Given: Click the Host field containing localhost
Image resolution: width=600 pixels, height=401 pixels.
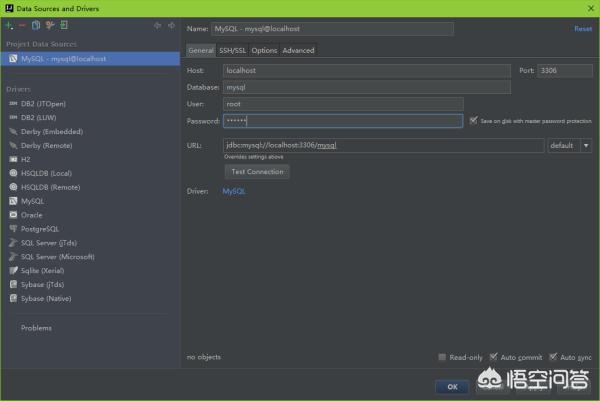Looking at the screenshot, I should 367,70.
